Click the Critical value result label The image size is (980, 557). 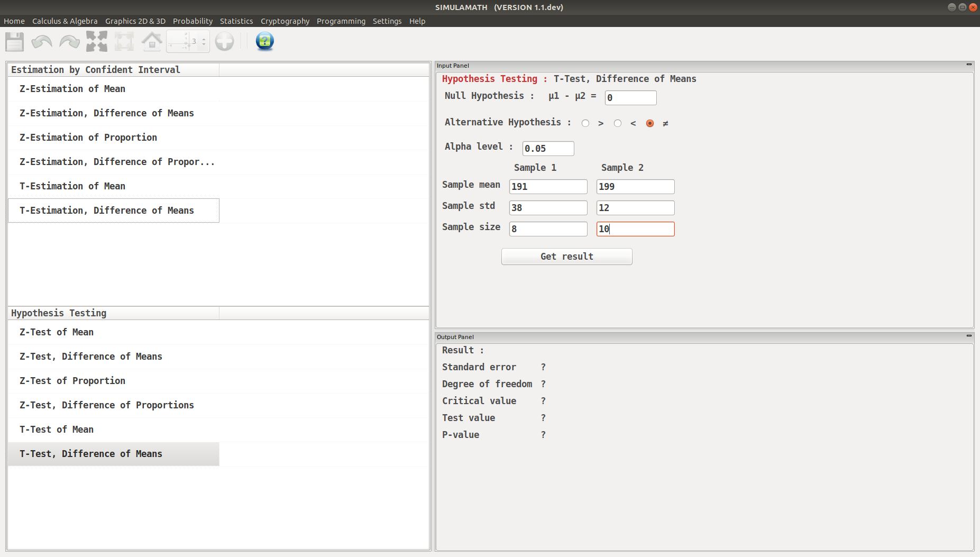(x=479, y=401)
